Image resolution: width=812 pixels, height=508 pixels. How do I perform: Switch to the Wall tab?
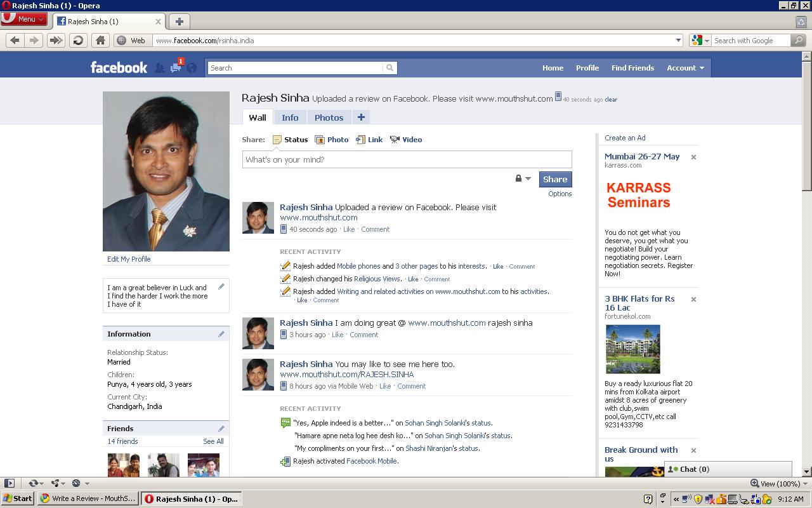[x=258, y=117]
